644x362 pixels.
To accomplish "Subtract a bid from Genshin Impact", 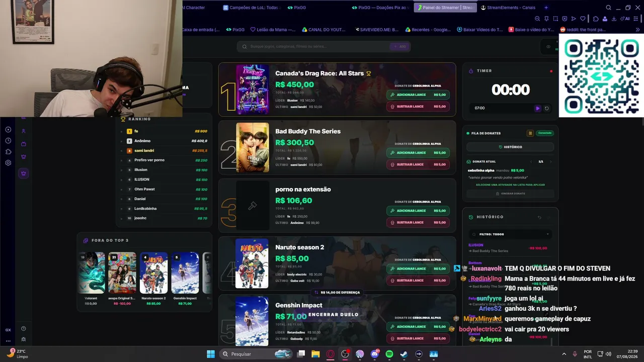I will click(x=418, y=338).
